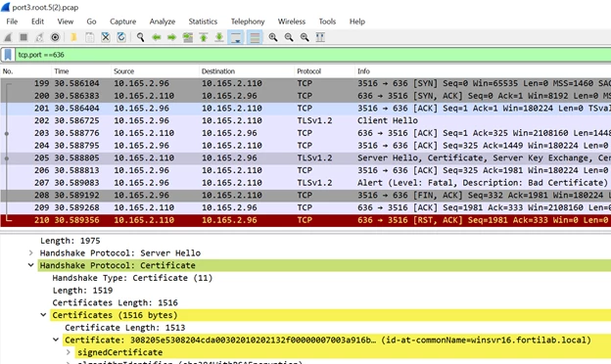Collapse the Handshake Protocol: Certificate node

30,265
